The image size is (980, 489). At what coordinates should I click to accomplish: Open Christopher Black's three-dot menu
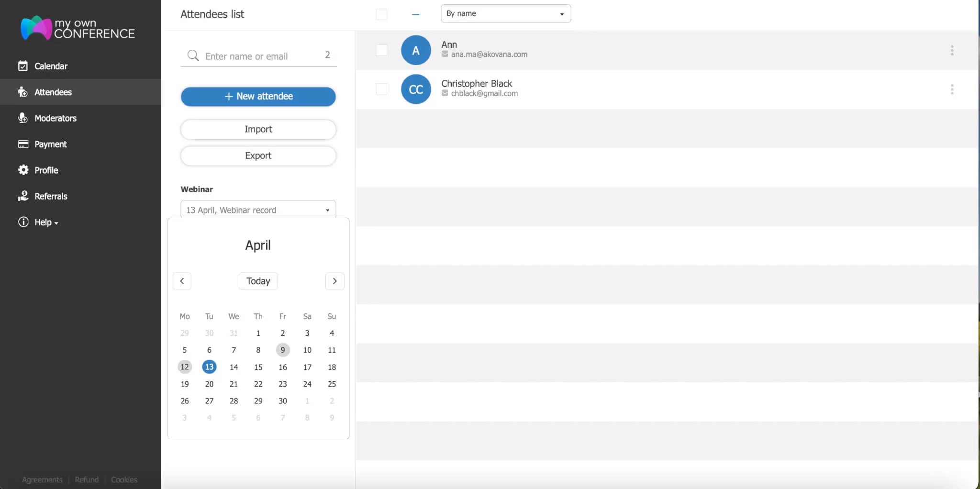pyautogui.click(x=952, y=89)
